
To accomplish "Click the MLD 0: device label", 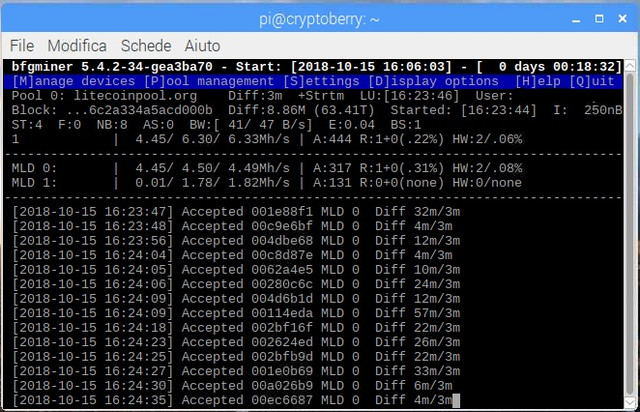I will [x=34, y=168].
